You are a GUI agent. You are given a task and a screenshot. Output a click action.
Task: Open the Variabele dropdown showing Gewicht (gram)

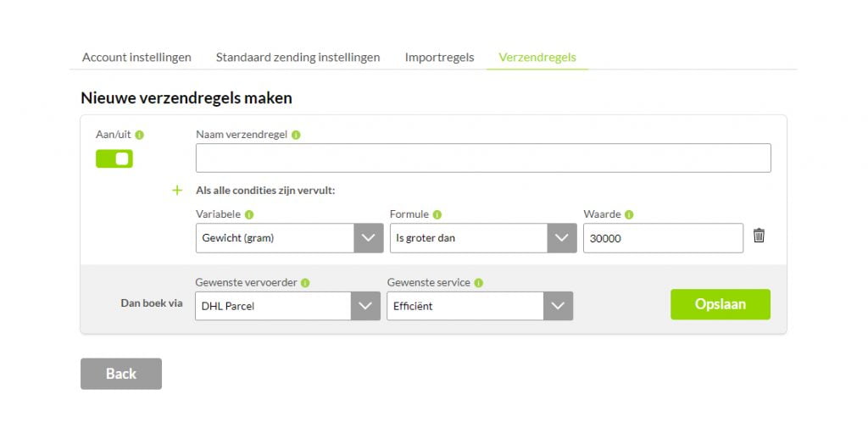point(290,238)
